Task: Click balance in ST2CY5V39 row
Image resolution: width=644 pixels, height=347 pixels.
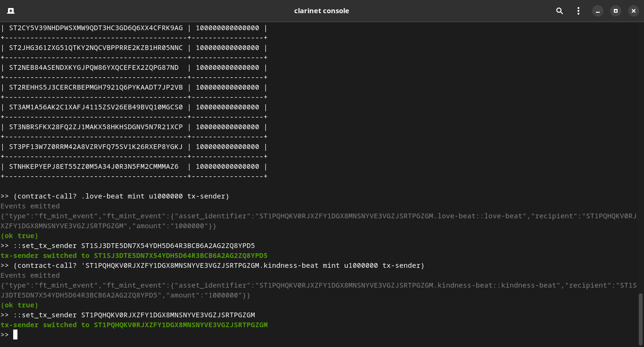Action: pyautogui.click(x=227, y=28)
